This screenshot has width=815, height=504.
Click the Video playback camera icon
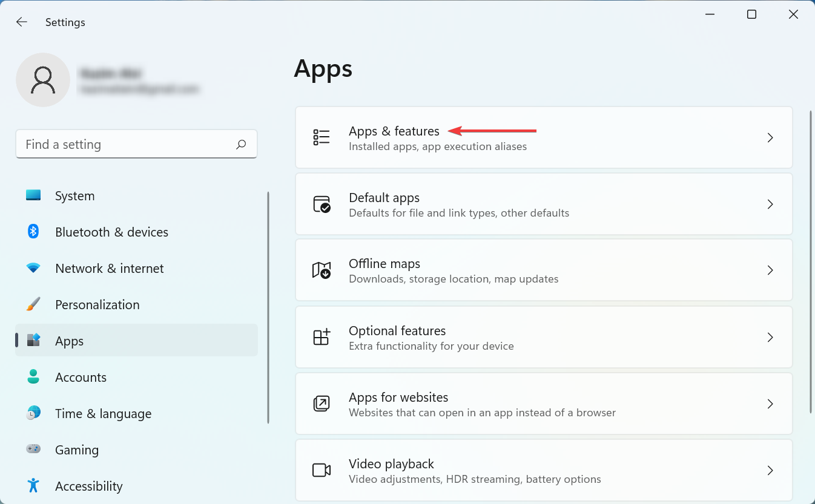[322, 470]
